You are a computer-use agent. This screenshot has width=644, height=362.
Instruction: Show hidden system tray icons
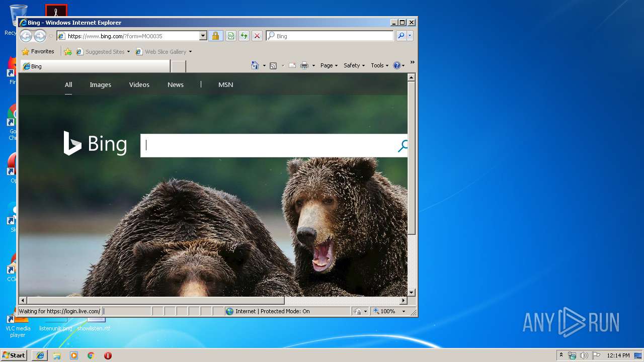pos(561,355)
